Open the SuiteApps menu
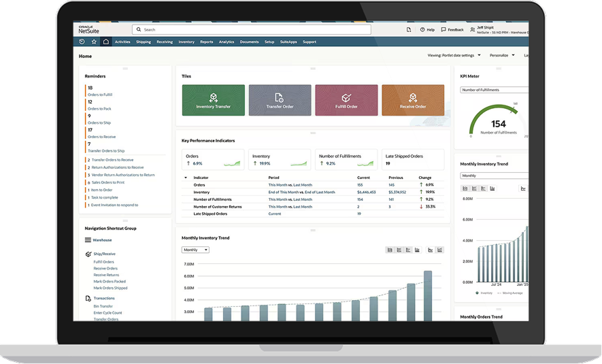 coord(288,42)
